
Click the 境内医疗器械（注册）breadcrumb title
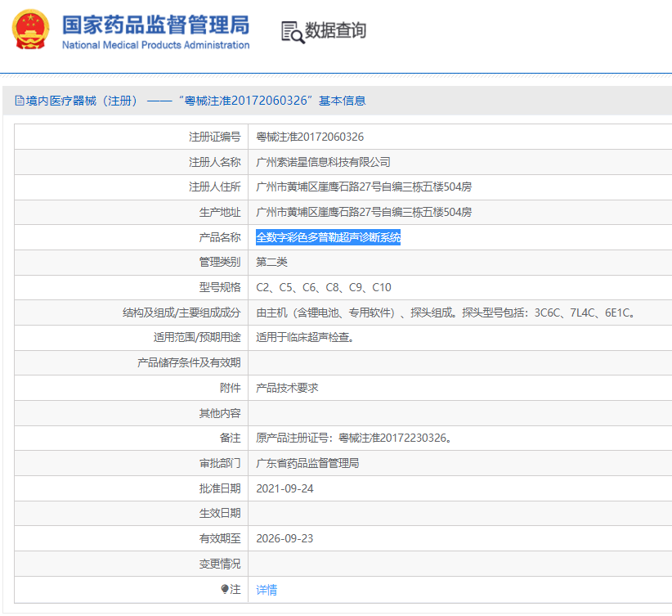point(82,101)
